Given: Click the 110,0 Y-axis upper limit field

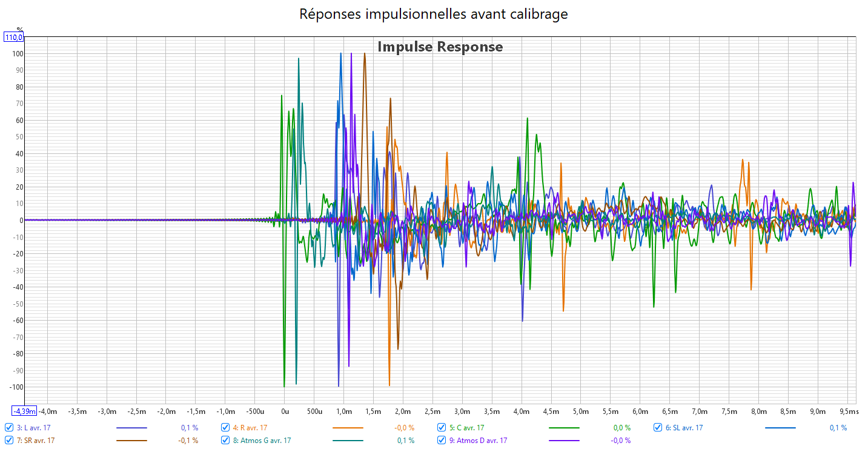Looking at the screenshot, I should point(14,38).
